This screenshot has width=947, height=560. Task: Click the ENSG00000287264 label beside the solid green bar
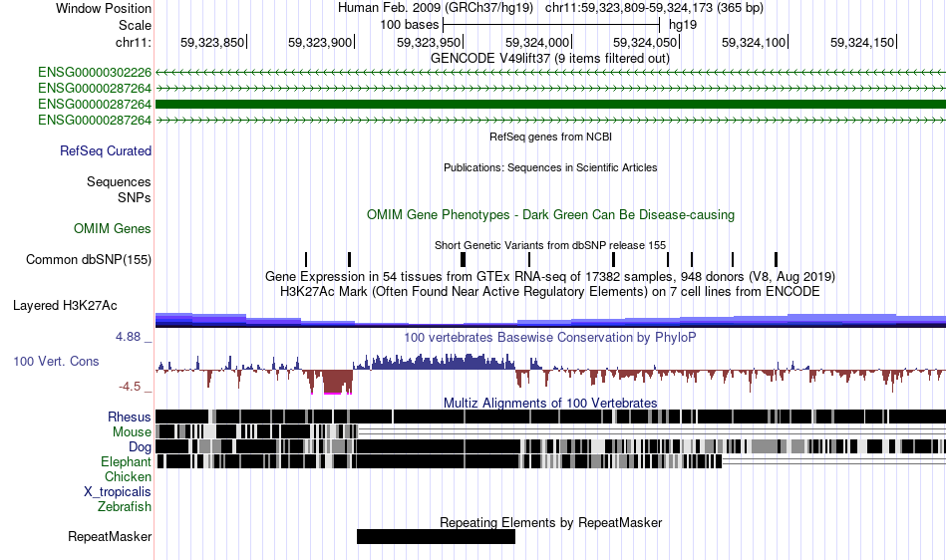pyautogui.click(x=95, y=105)
